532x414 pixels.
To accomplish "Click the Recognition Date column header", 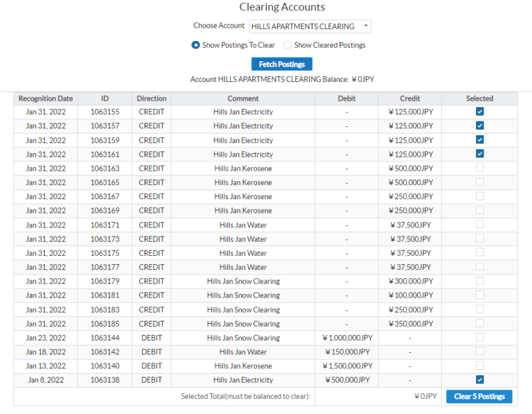I will [x=46, y=98].
